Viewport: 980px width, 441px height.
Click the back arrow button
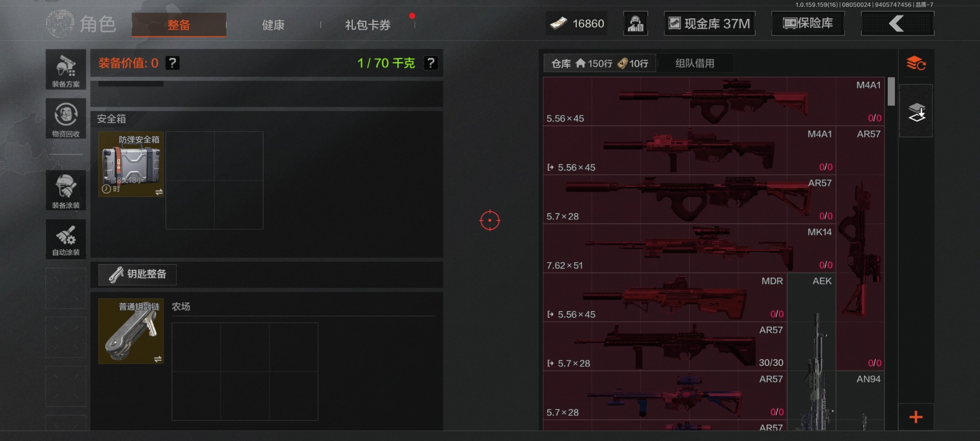click(897, 24)
